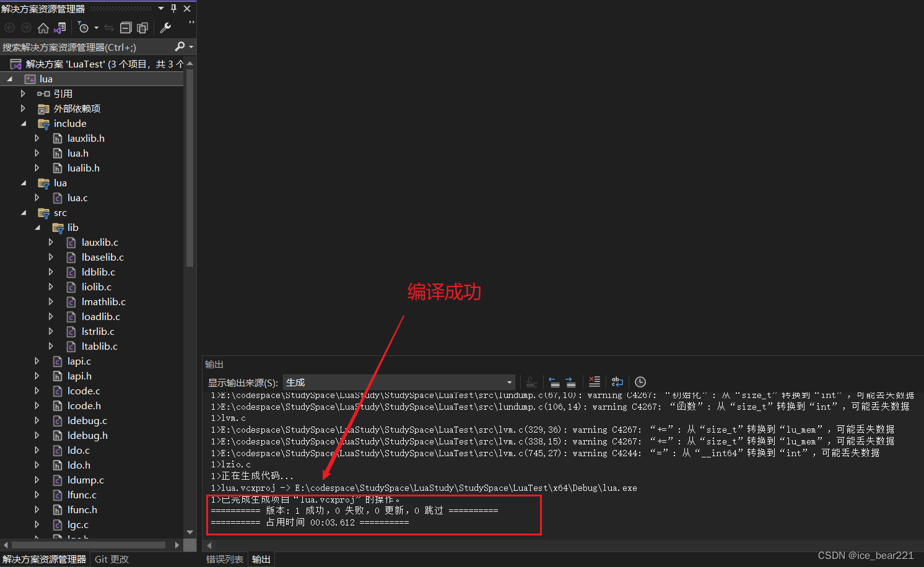Viewport: 924px width, 567px height.
Task: Select loadlib.c file
Action: (x=101, y=317)
